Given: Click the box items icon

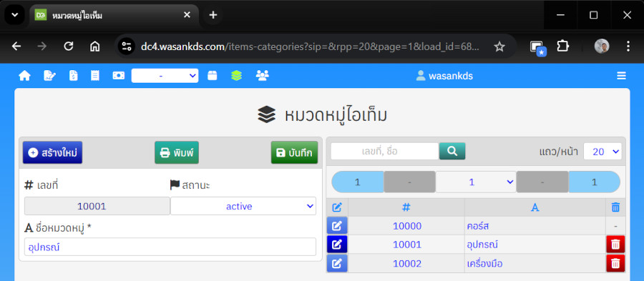Looking at the screenshot, I should (x=212, y=76).
